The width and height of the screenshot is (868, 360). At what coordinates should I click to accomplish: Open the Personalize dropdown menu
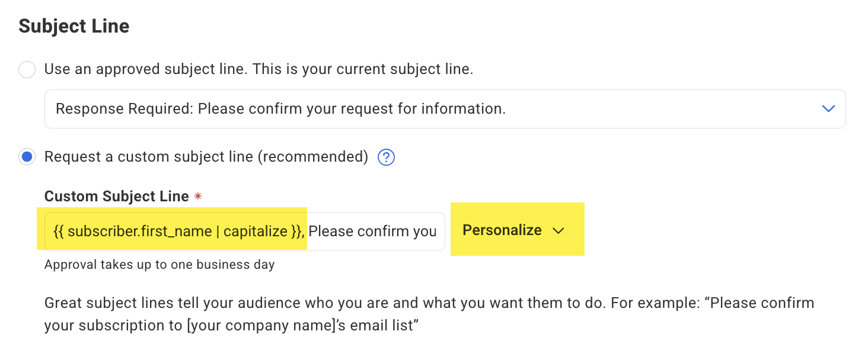[x=517, y=231]
